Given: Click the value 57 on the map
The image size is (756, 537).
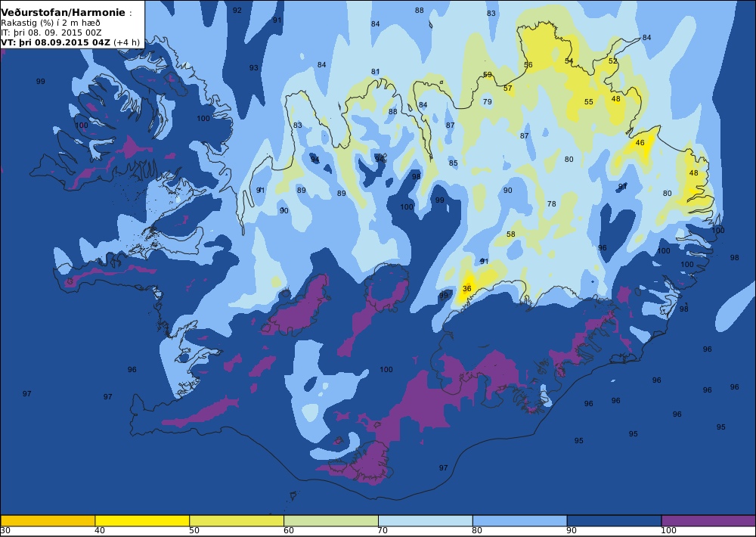Looking at the screenshot, I should [508, 88].
